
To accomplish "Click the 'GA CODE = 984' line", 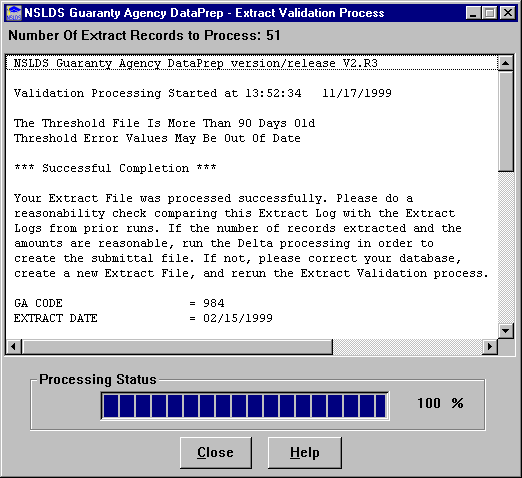I will coord(119,303).
